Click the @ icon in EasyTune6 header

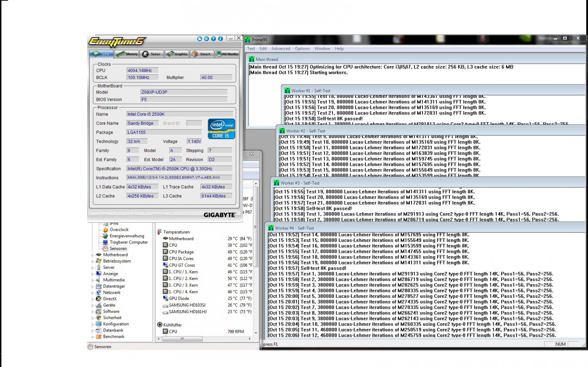pyautogui.click(x=206, y=39)
